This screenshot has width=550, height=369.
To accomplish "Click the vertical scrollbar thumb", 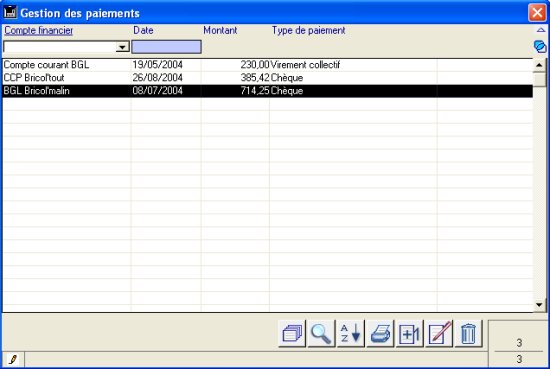I will point(539,79).
